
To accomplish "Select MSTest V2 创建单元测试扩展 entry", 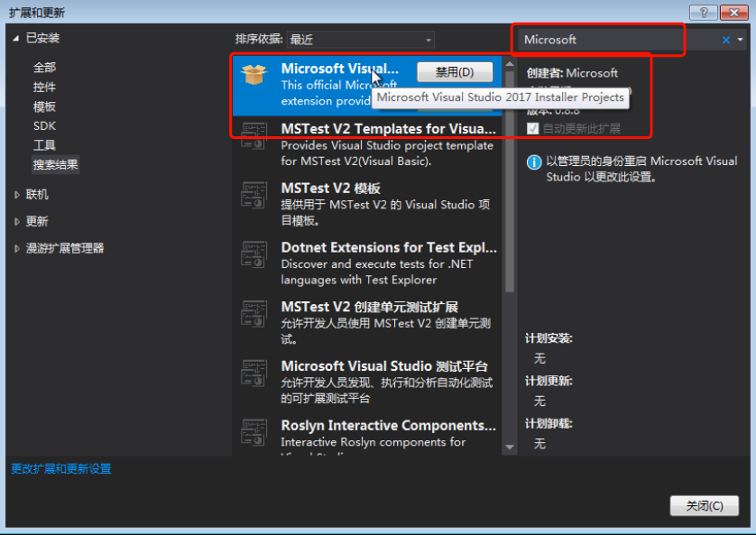I will [x=367, y=323].
